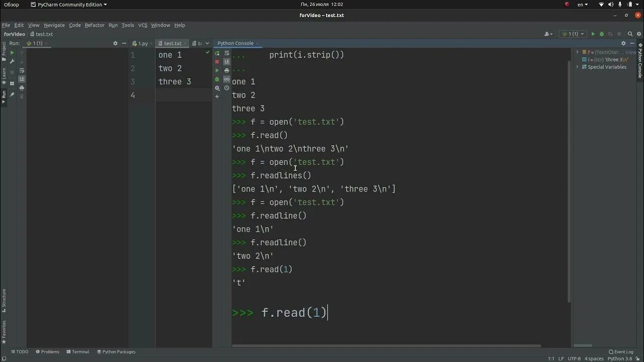Toggle show variables glasses icon
Viewport: 644px width, 362px height.
(226, 79)
